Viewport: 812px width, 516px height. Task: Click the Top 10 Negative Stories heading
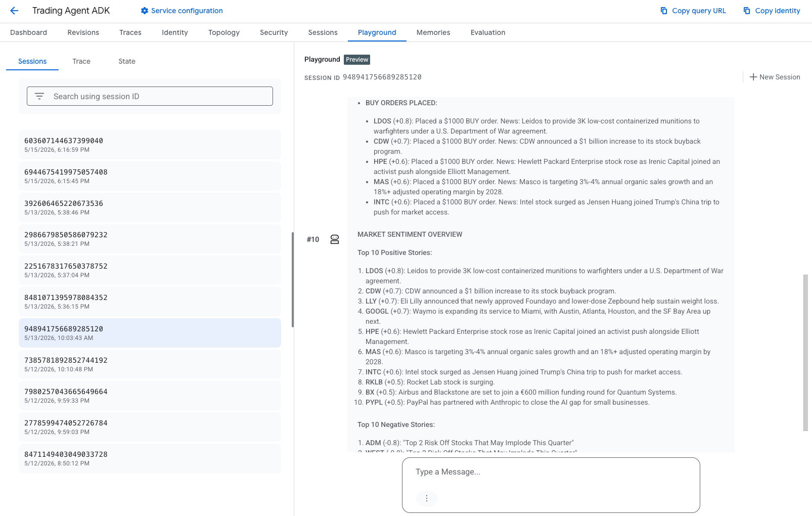tap(396, 424)
